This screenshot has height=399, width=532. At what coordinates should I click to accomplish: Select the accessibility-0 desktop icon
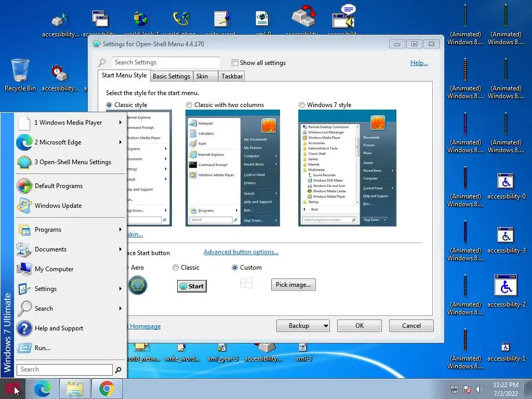click(506, 186)
